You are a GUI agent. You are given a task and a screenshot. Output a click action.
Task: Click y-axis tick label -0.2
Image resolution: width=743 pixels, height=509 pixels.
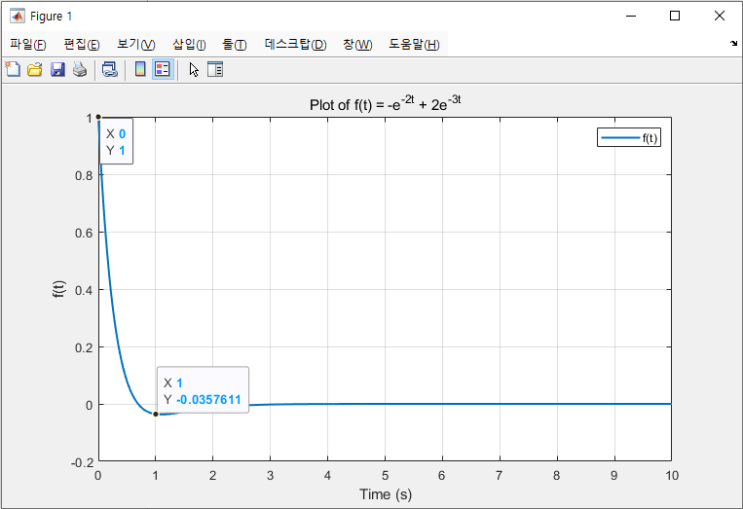[x=82, y=463]
